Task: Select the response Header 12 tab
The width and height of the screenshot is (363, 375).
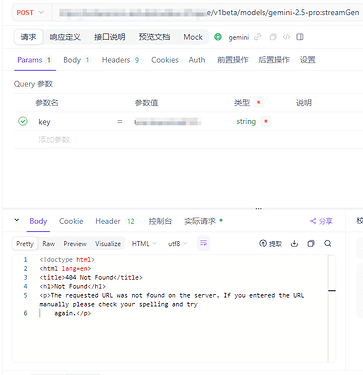Action: click(x=115, y=221)
